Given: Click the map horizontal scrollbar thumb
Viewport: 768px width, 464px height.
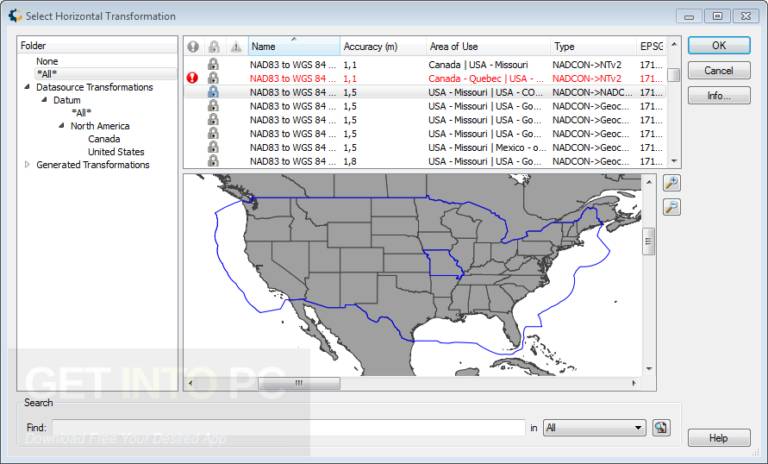Looking at the screenshot, I should (299, 383).
